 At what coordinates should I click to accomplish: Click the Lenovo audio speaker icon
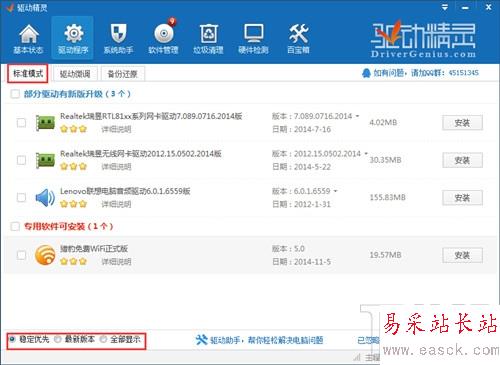tap(45, 198)
